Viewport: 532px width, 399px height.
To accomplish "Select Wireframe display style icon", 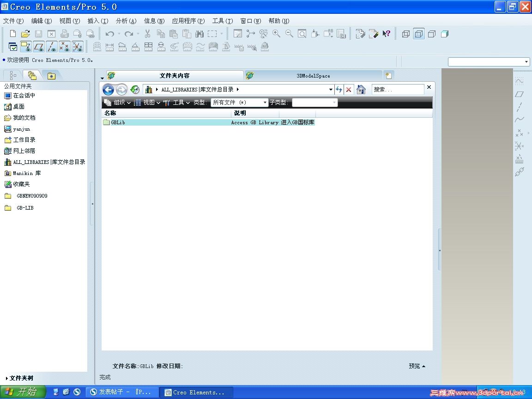I will coord(406,34).
